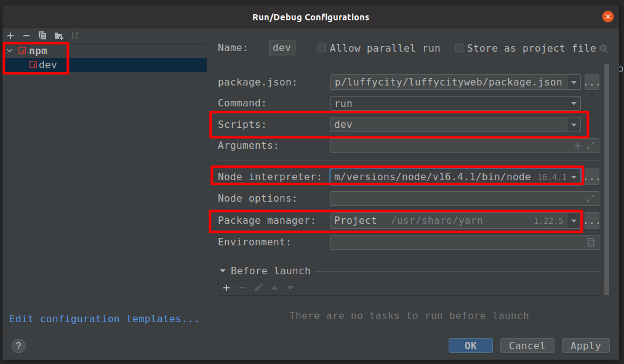The width and height of the screenshot is (624, 364).
Task: Open the Command dropdown
Action: tap(574, 103)
